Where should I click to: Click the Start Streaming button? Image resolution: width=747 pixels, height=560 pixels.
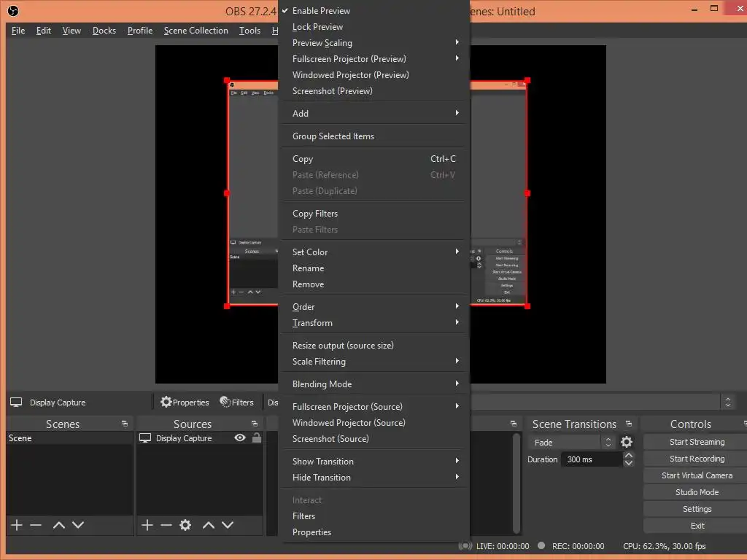point(697,442)
